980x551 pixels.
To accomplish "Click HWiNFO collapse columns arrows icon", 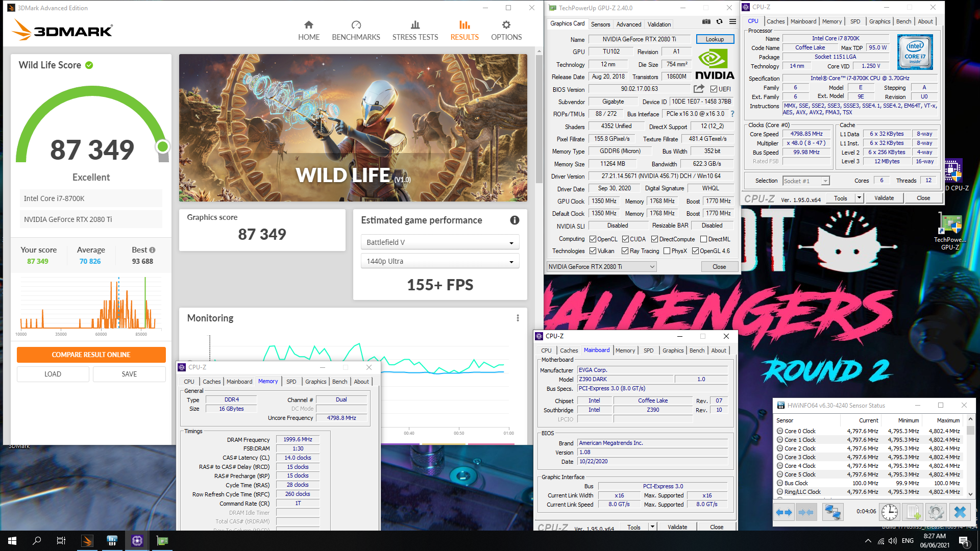I will click(806, 512).
